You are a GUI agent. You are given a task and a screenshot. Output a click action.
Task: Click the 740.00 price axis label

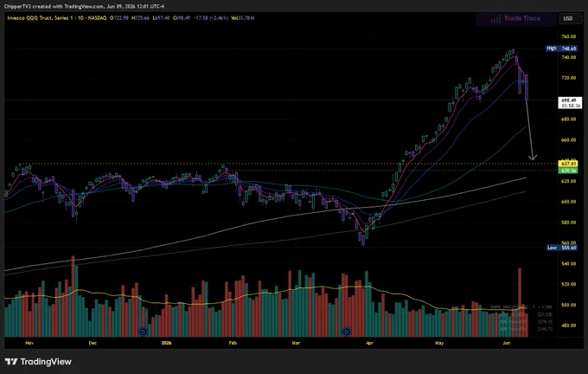(568, 57)
